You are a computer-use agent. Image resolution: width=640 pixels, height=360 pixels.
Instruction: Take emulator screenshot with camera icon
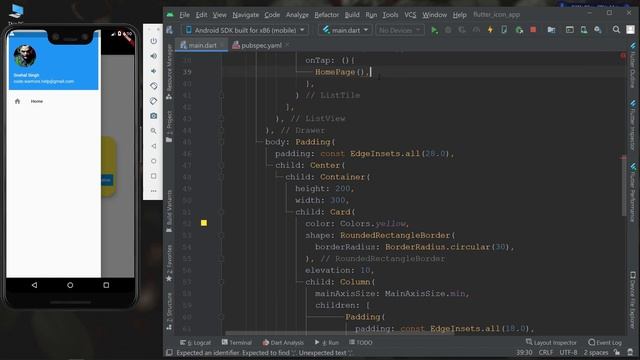click(153, 116)
